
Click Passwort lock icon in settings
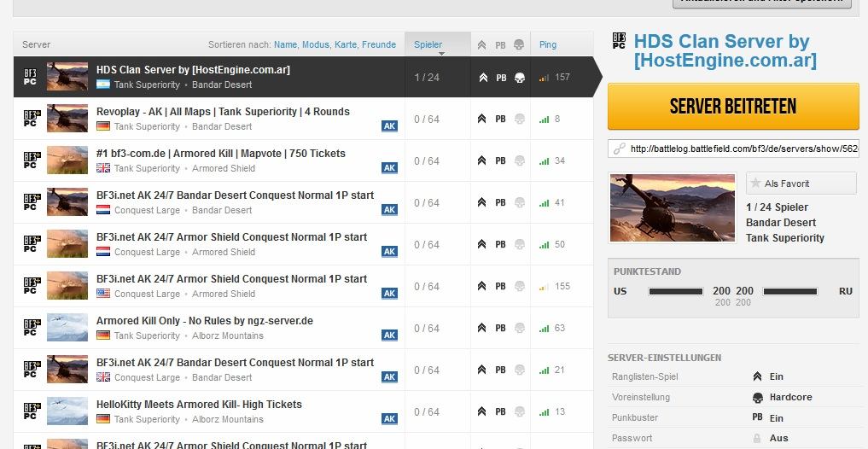[x=757, y=438]
